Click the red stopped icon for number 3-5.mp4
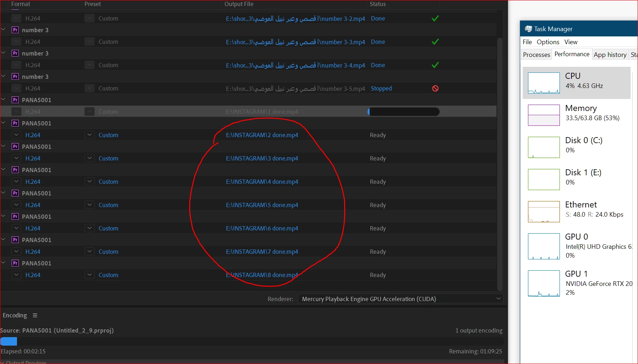 point(435,88)
